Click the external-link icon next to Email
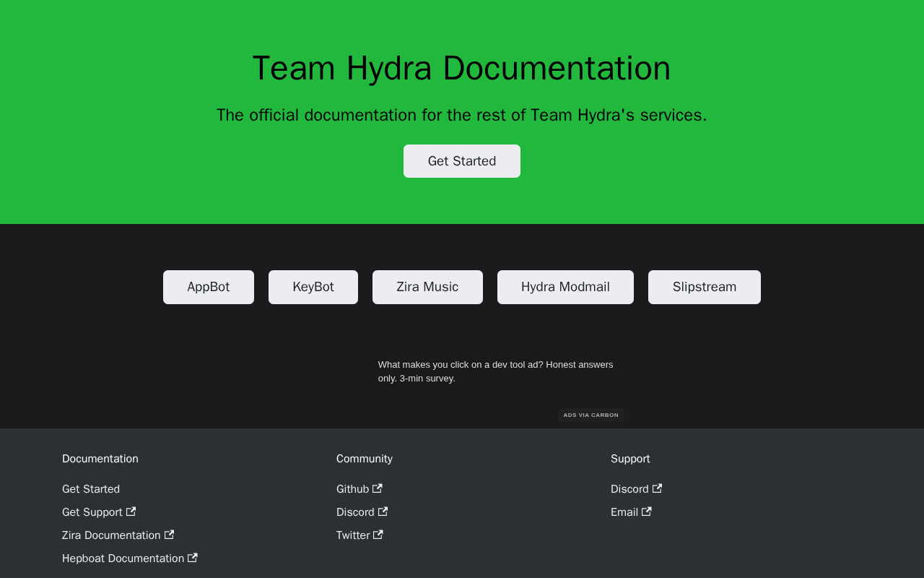This screenshot has height=578, width=924. point(647,512)
